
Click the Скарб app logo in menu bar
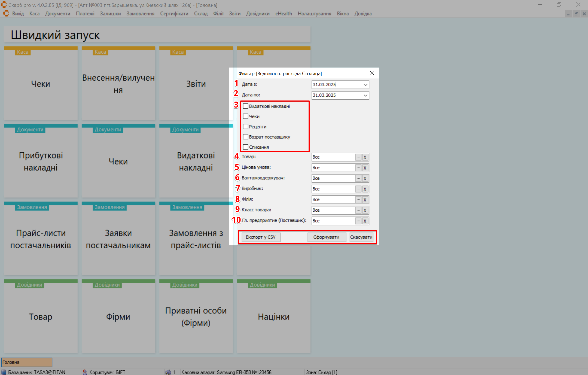(x=6, y=13)
